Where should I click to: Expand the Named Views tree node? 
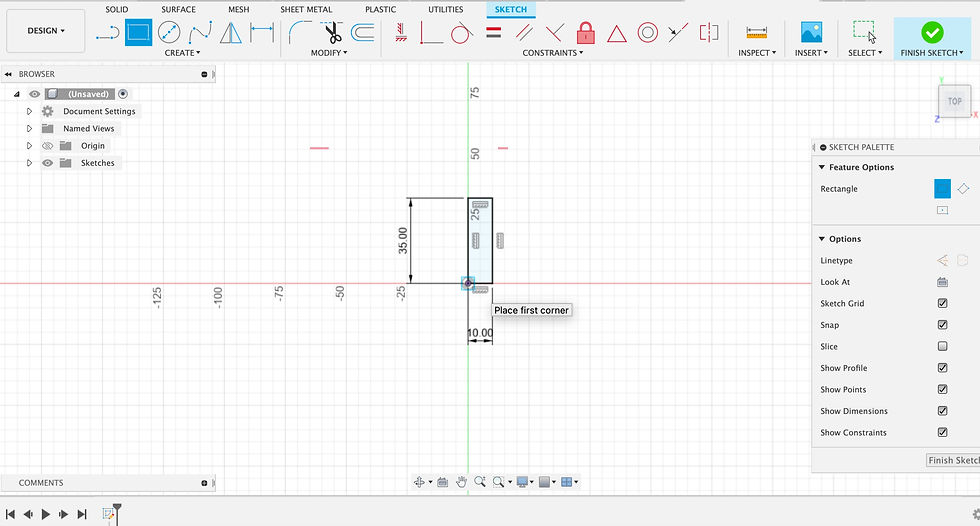pos(29,129)
